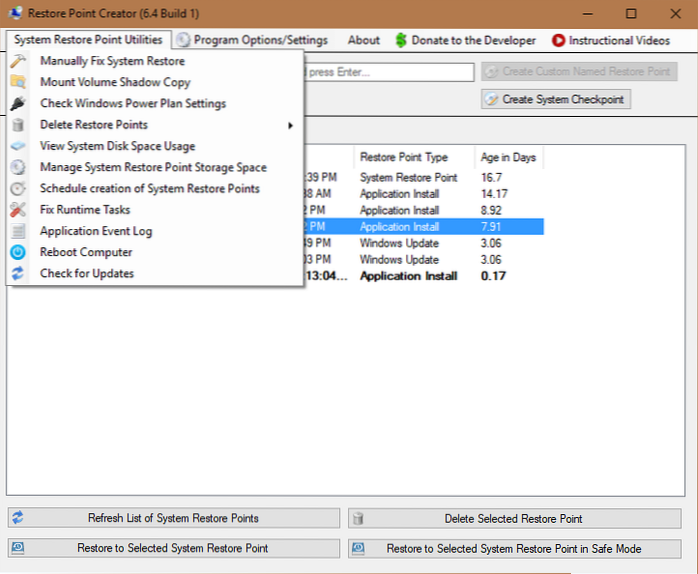The image size is (698, 574).
Task: Click the plug icon for Power Plan Settings
Action: click(x=18, y=104)
